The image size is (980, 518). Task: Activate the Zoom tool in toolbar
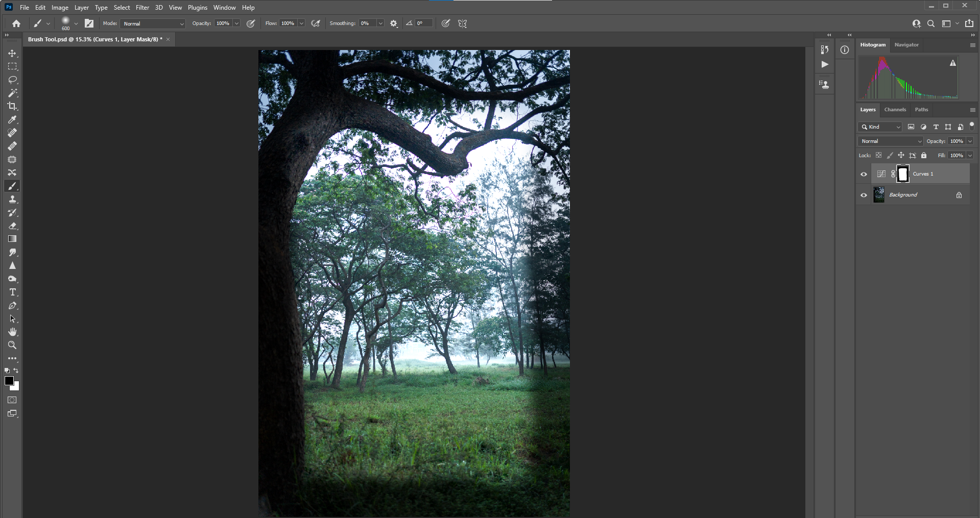[12, 346]
